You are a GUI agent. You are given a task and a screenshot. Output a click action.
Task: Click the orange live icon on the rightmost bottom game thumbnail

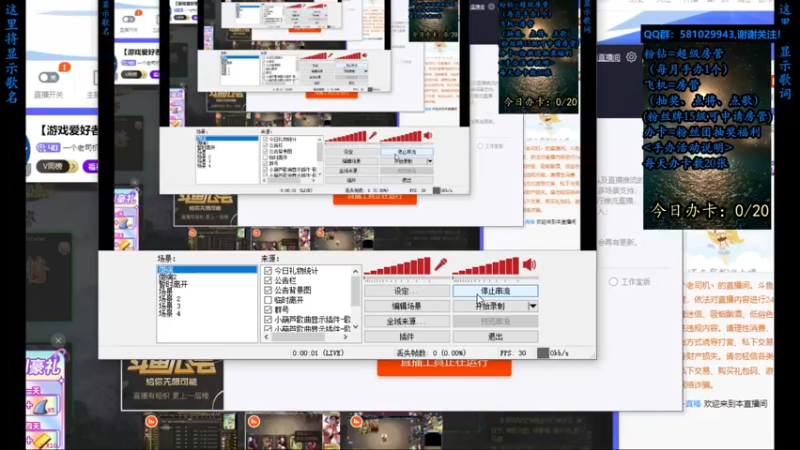tap(356, 421)
